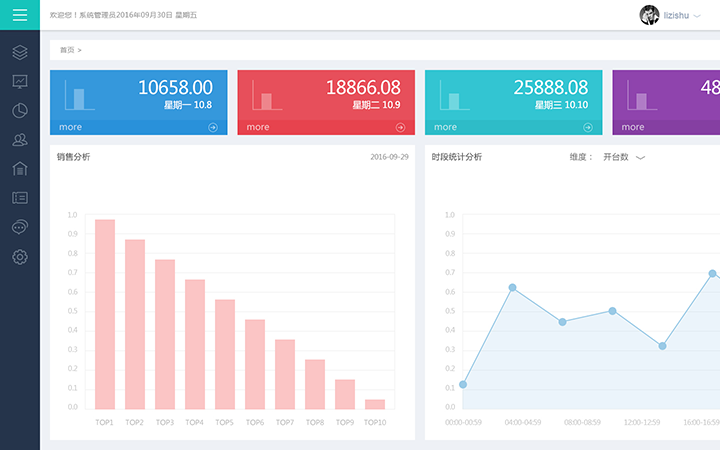Open the 开台数 dimension dropdown
720x450 pixels.
(624, 157)
